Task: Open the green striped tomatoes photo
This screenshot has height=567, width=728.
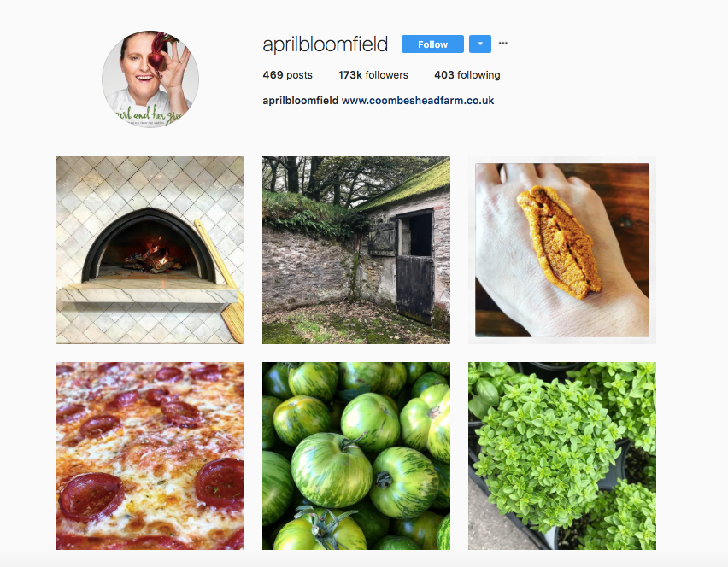Action: tap(356, 456)
